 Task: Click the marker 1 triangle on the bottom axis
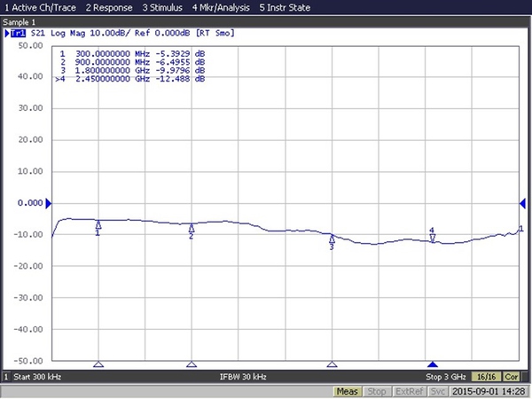98,364
